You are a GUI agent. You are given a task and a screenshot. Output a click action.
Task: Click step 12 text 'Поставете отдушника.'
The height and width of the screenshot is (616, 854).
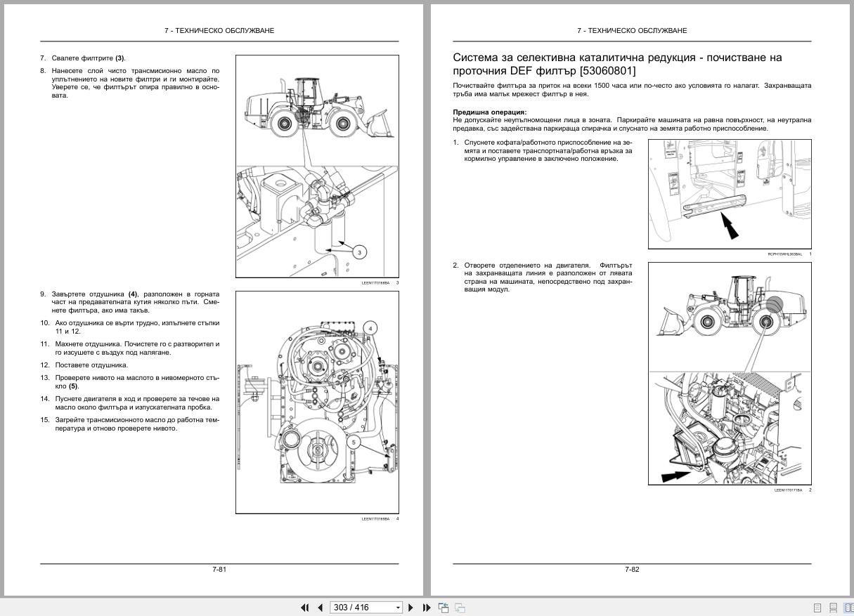(91, 365)
